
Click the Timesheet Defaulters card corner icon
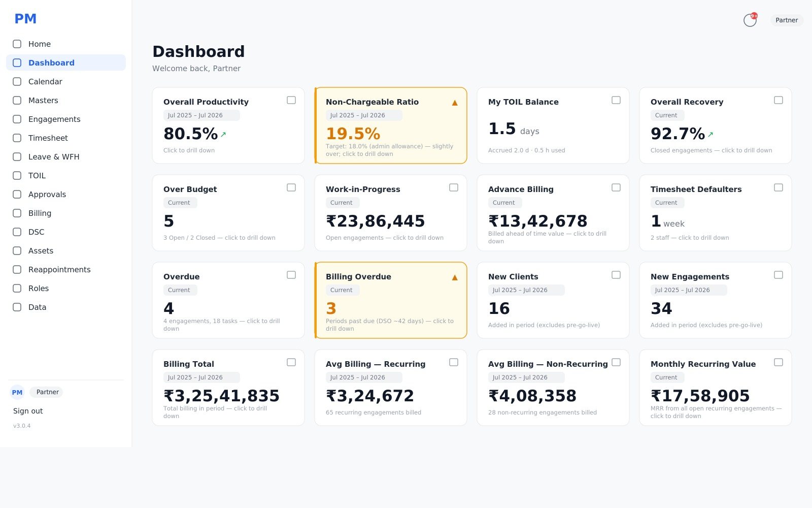(x=779, y=187)
